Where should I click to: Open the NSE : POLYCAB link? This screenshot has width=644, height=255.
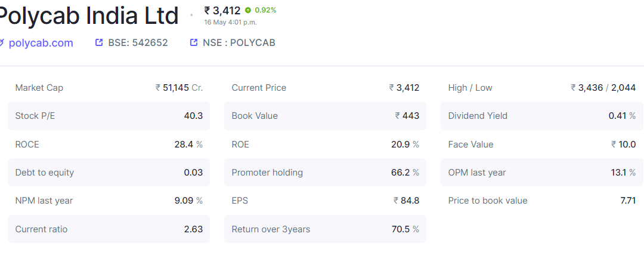click(239, 43)
